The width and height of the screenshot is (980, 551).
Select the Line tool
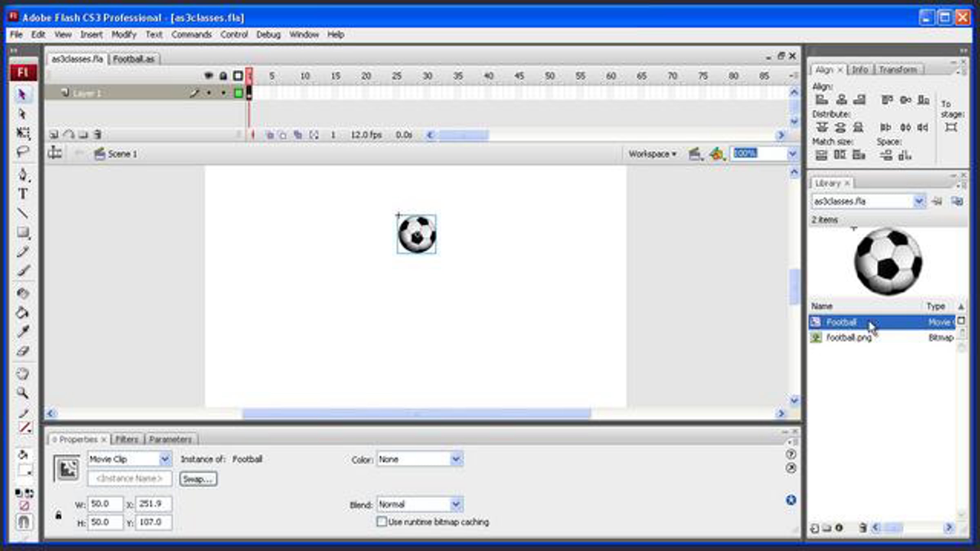(x=23, y=213)
